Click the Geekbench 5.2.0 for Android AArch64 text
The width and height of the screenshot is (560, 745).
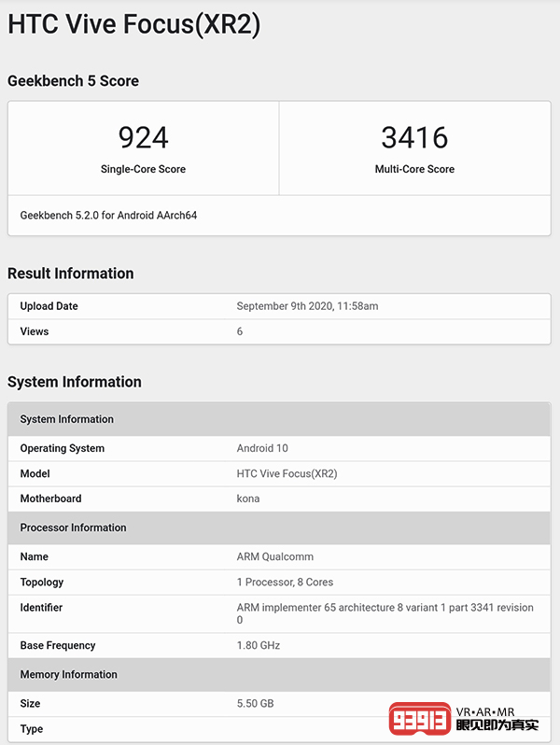tap(108, 216)
